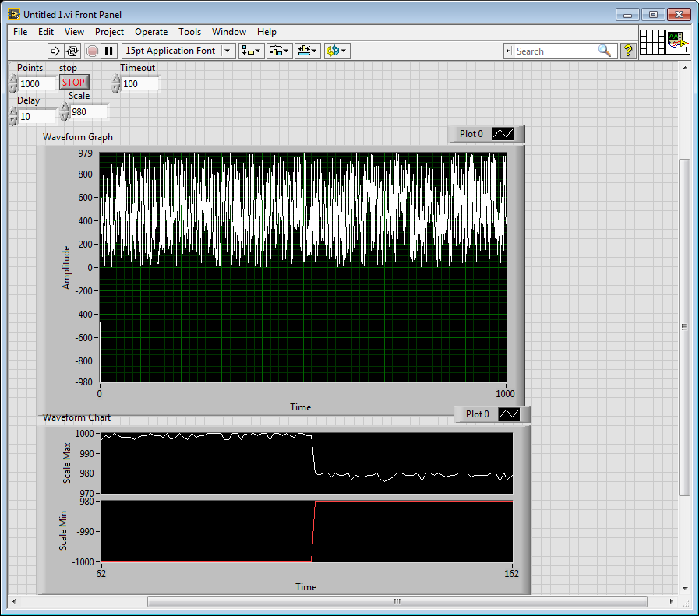Click the Timeout value field

pyautogui.click(x=140, y=84)
